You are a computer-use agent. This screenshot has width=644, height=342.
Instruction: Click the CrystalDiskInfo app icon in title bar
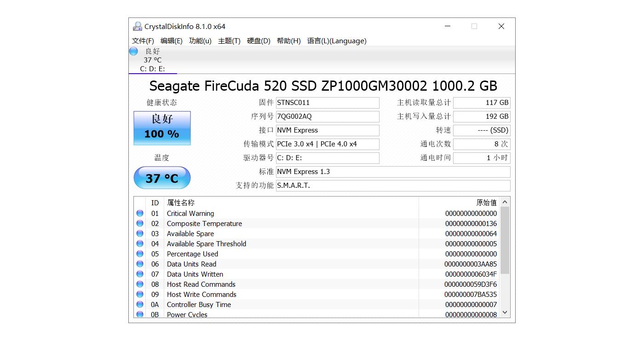point(137,27)
